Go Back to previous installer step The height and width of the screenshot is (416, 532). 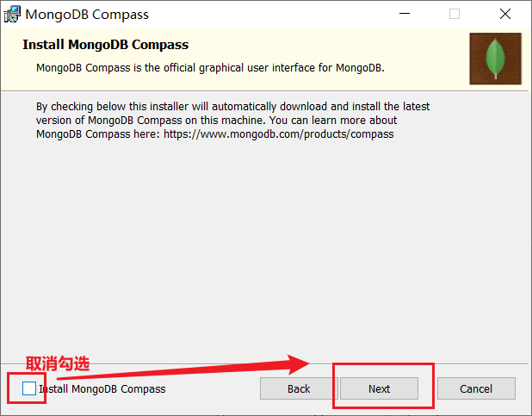pyautogui.click(x=299, y=388)
